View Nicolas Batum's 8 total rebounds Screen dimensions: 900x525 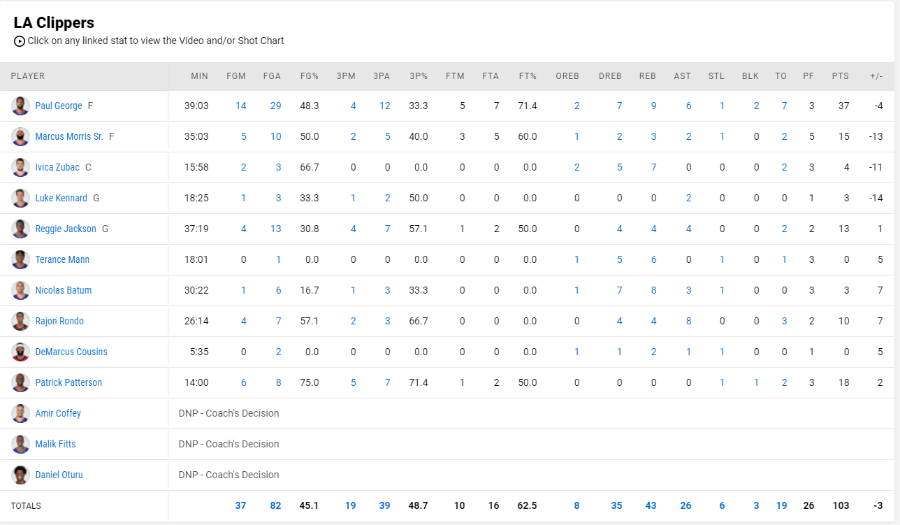pyautogui.click(x=653, y=290)
